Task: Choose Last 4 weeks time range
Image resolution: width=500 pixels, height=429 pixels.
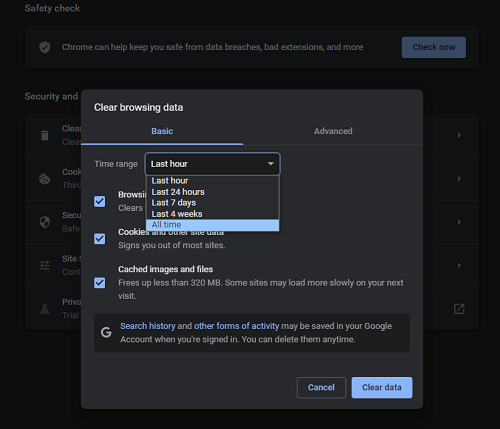Action: [x=212, y=214]
